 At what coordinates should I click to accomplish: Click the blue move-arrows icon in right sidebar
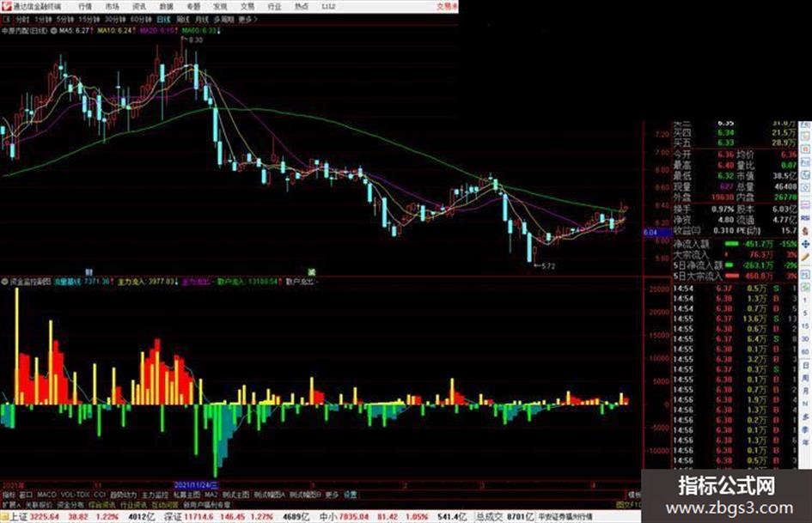click(x=805, y=245)
